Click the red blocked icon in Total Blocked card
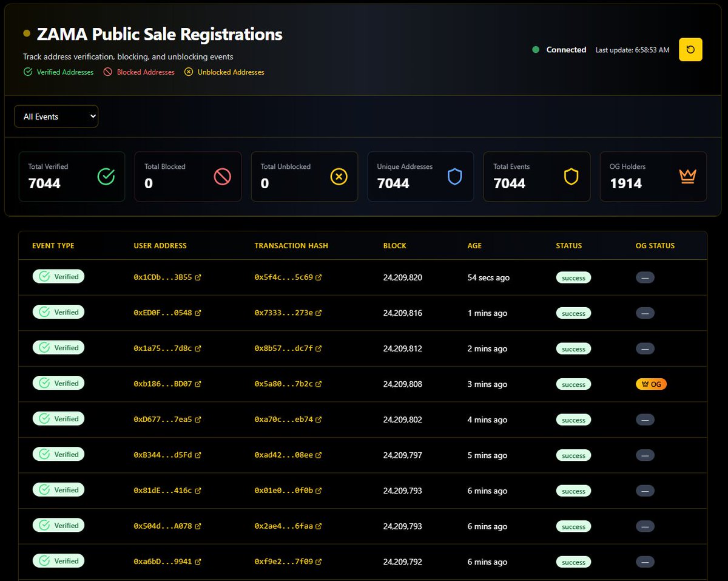The image size is (728, 581). [x=223, y=177]
